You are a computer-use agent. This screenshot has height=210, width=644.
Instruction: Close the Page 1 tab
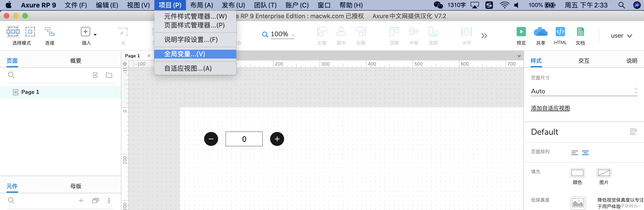[x=149, y=56]
